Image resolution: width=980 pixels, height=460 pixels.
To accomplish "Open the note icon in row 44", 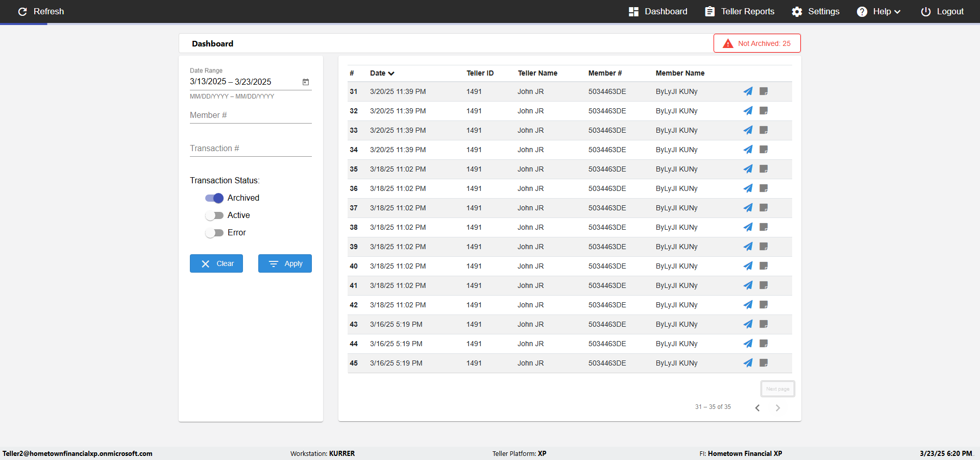I will point(764,344).
